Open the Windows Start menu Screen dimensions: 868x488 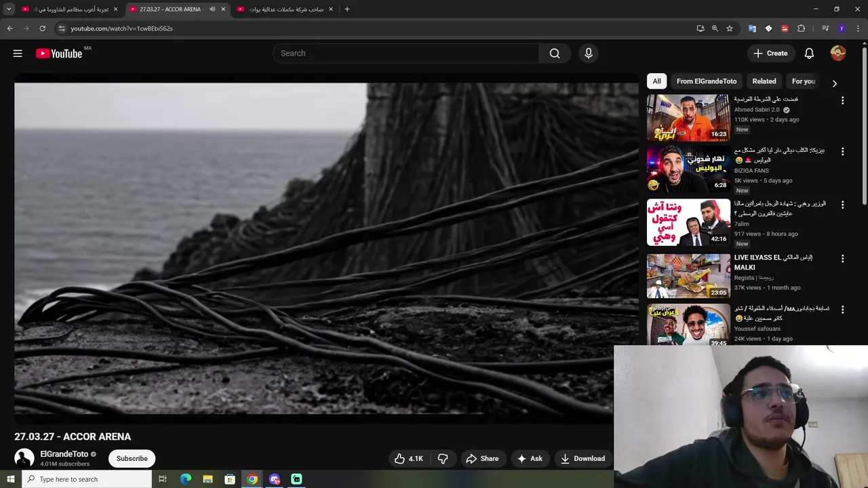(10, 479)
